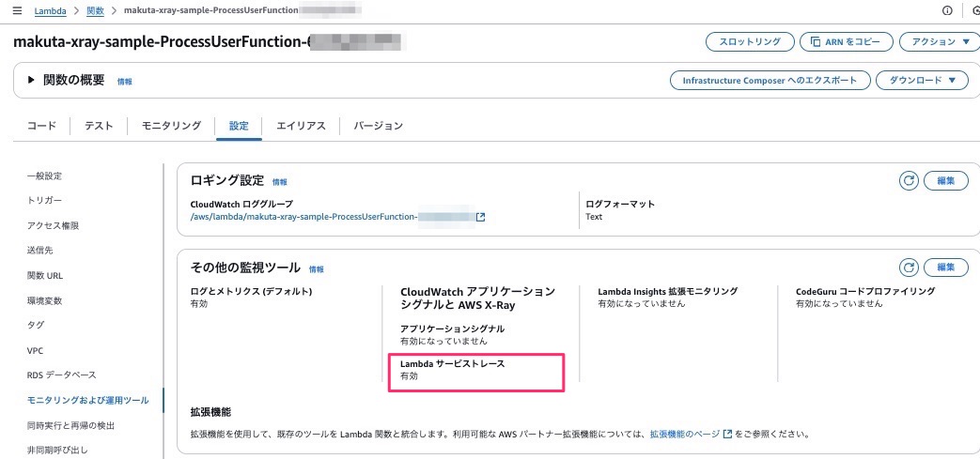
Task: Go to Lambda breadcrumb link
Action: click(51, 10)
